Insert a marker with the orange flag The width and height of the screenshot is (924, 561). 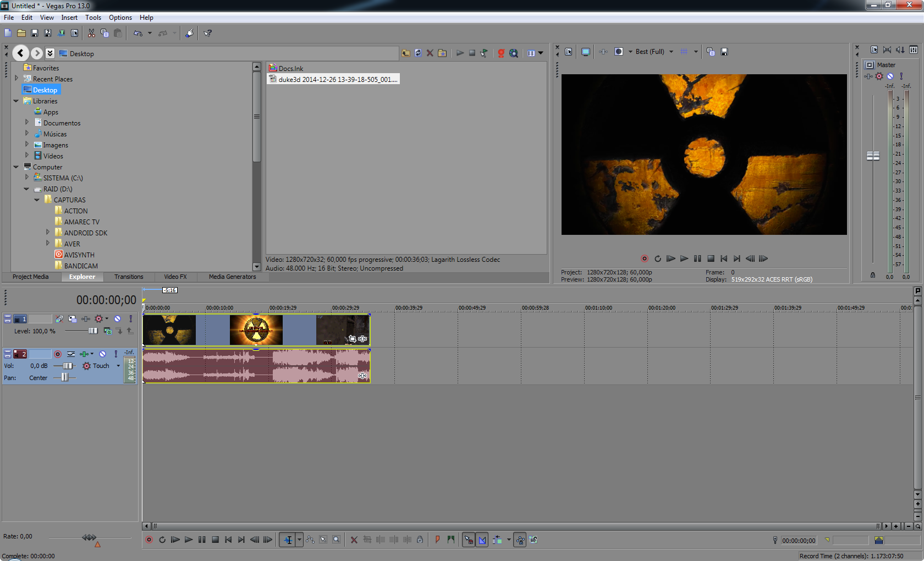pos(437,540)
